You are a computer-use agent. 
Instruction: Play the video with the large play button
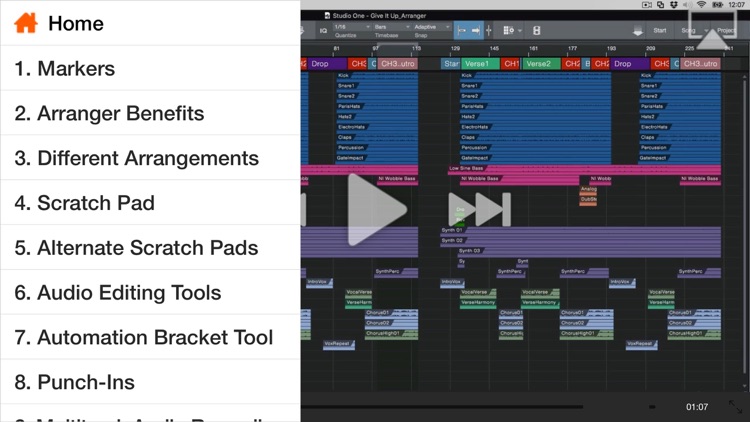tap(376, 210)
